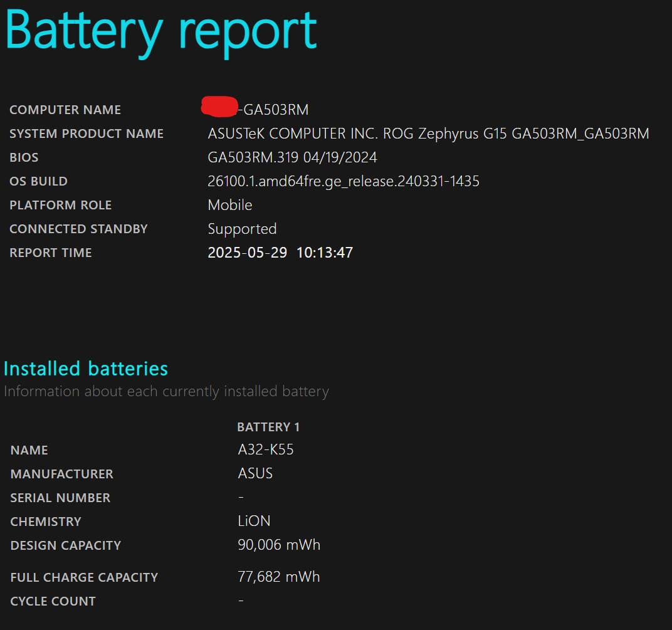
Task: Select the 'CHEMISTRY' label
Action: 46,522
